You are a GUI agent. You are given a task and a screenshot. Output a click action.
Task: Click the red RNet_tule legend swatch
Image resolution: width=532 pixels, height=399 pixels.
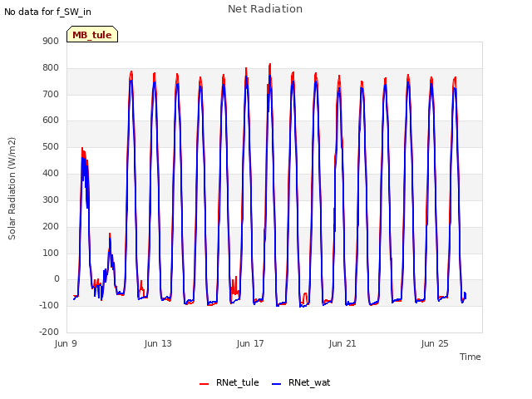pos(204,384)
